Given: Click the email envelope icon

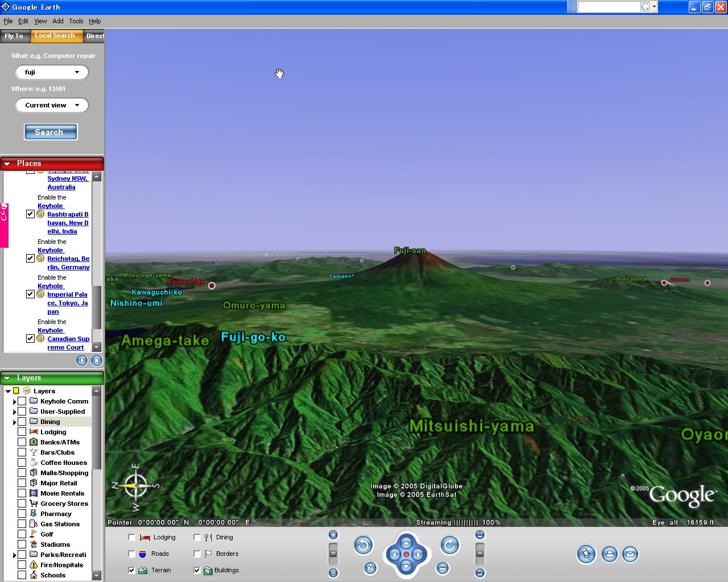Looking at the screenshot, I should tap(630, 554).
